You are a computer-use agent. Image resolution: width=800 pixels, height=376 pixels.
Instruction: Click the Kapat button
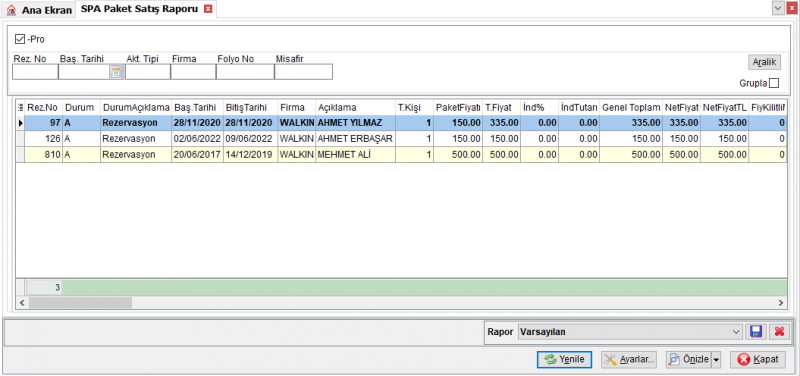point(758,359)
